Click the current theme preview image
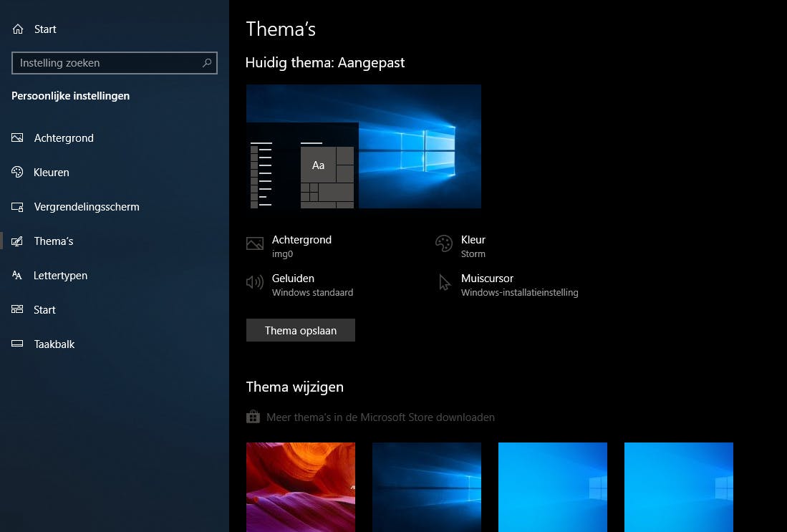The image size is (787, 532). point(364,146)
